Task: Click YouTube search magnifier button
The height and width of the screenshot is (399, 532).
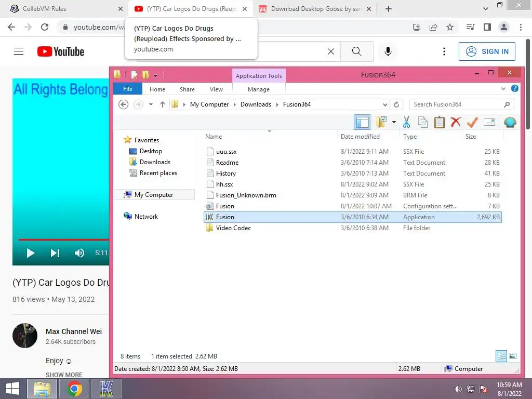Action: (356, 51)
